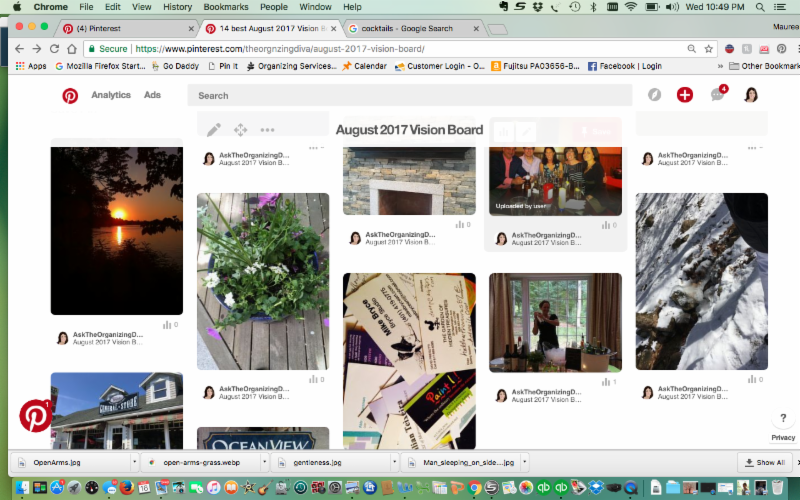The width and height of the screenshot is (800, 500).
Task: Go to the Analytics page
Action: click(x=111, y=95)
